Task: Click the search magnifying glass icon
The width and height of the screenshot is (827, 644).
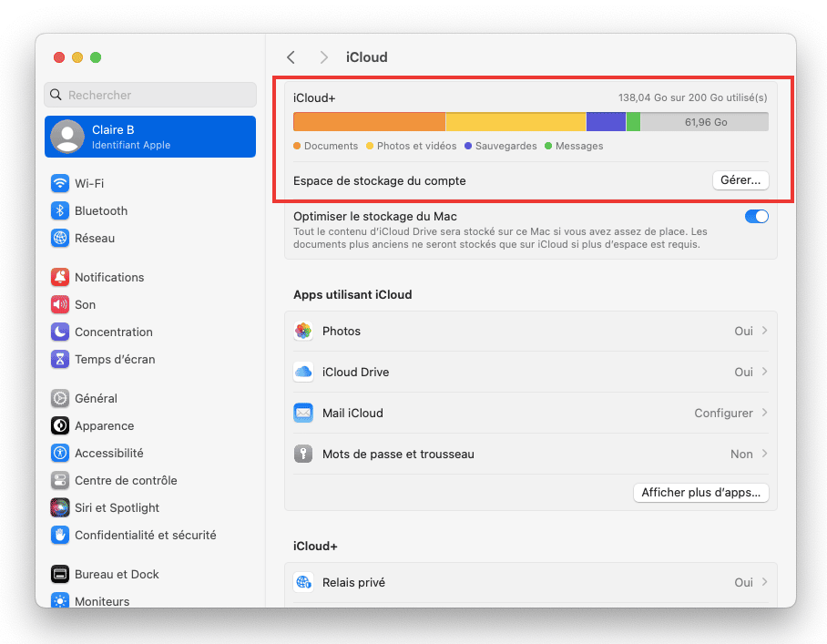Action: pos(56,95)
